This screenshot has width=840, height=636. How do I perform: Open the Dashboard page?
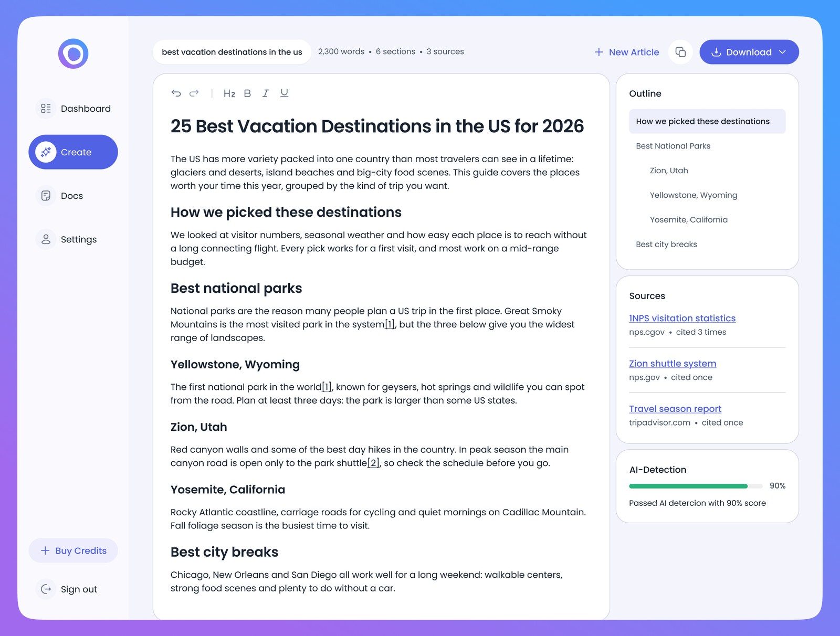click(73, 109)
